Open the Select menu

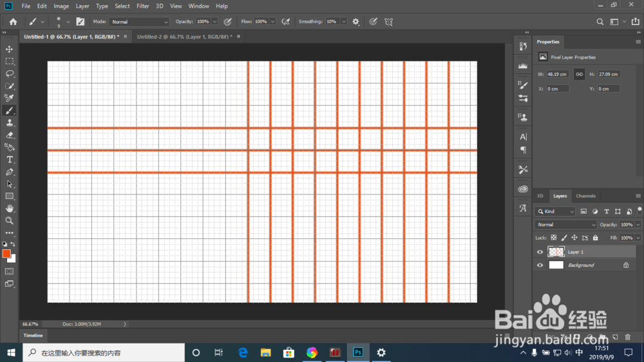pos(122,6)
